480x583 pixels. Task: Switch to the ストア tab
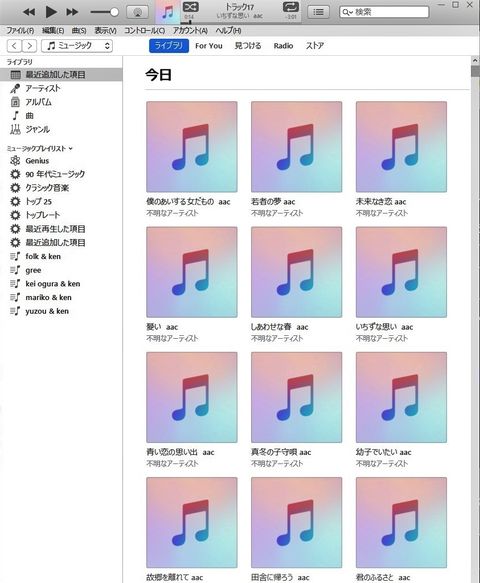coord(315,46)
